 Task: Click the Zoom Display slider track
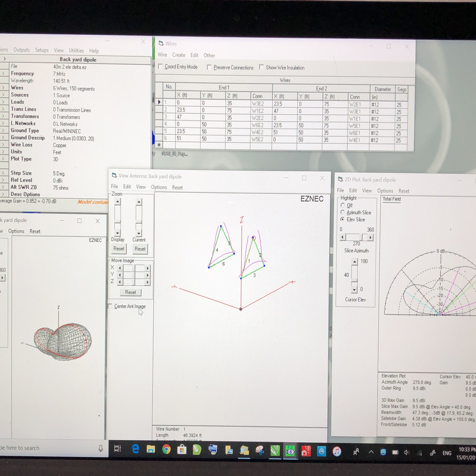[x=118, y=218]
